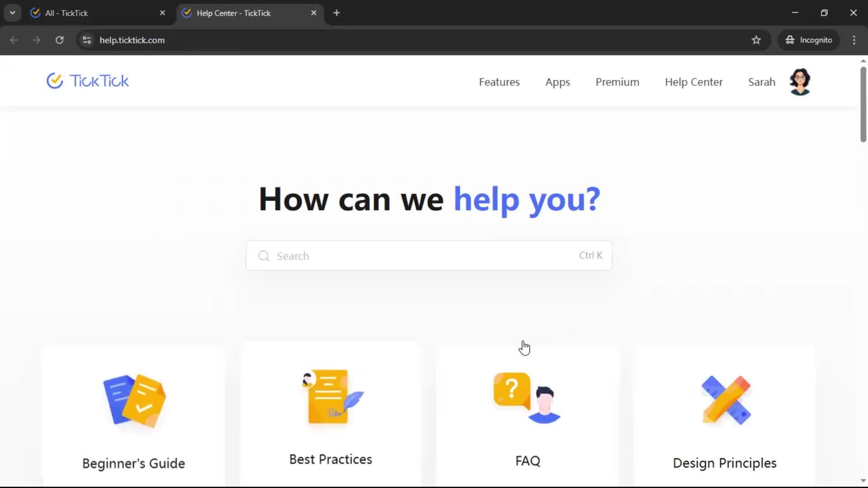Go to Premium page link
868x488 pixels.
[x=617, y=82]
